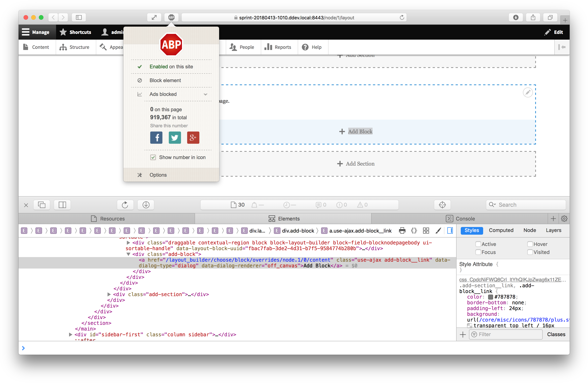Image resolution: width=588 pixels, height=383 pixels.
Task: Click the print styles icon in Styles panel
Action: [x=402, y=230]
